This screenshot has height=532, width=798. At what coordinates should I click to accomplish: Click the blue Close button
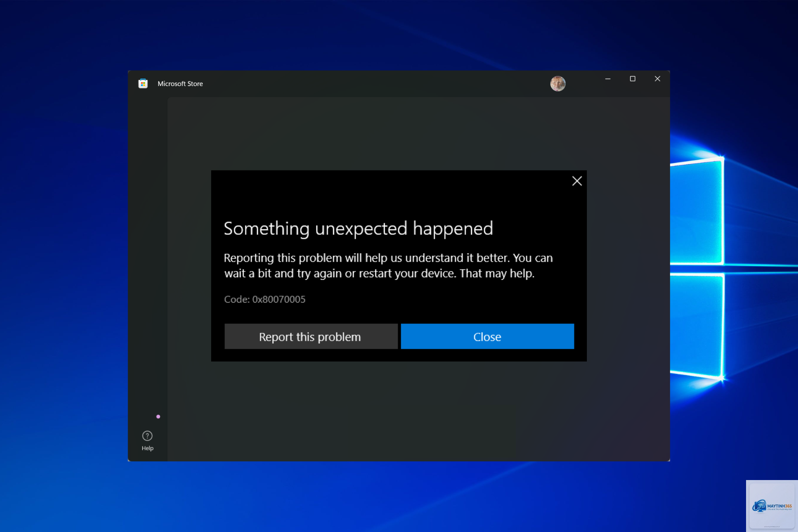tap(487, 337)
